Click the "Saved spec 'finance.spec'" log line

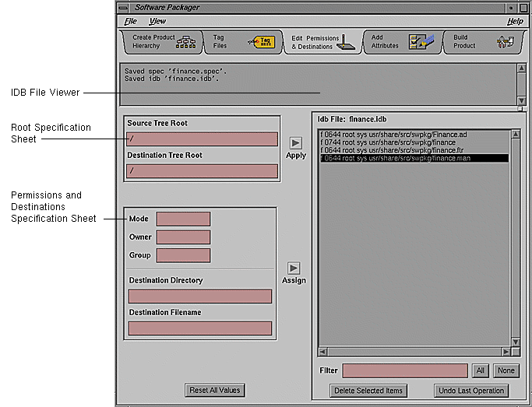[x=175, y=71]
